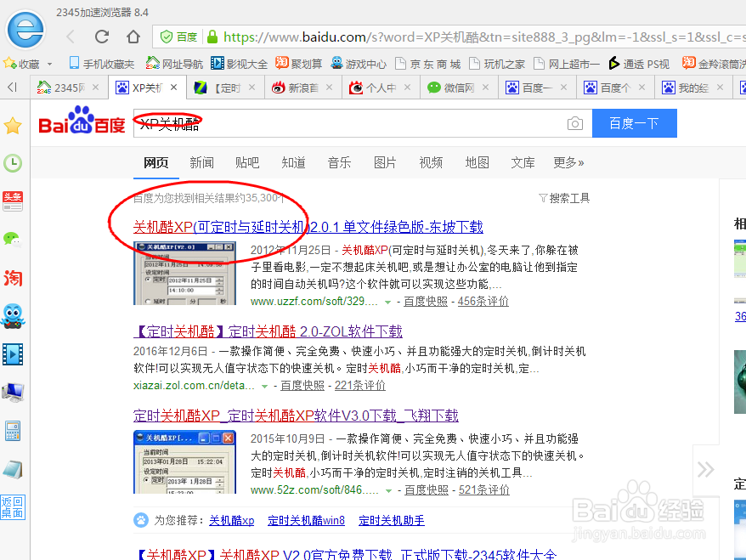Open 【定时关机酷】2.0-ZOL软件下载 result

[x=268, y=331]
